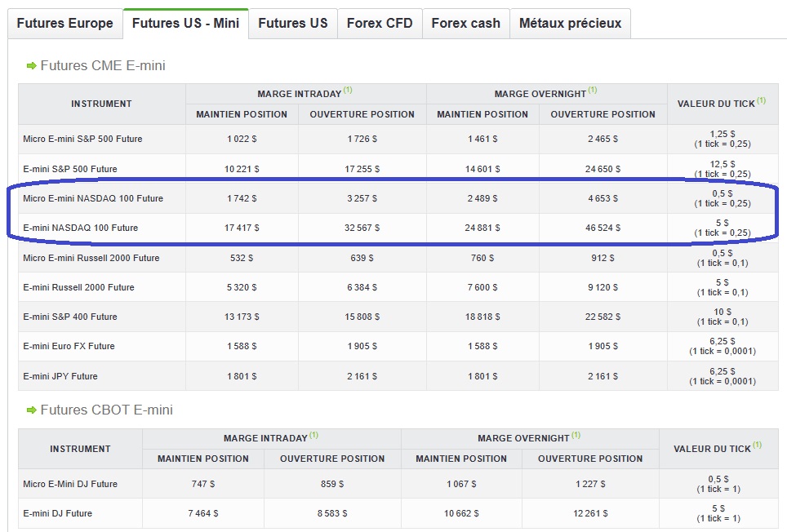Select the Futures US - Mini tab
The height and width of the screenshot is (532, 787).
point(185,24)
